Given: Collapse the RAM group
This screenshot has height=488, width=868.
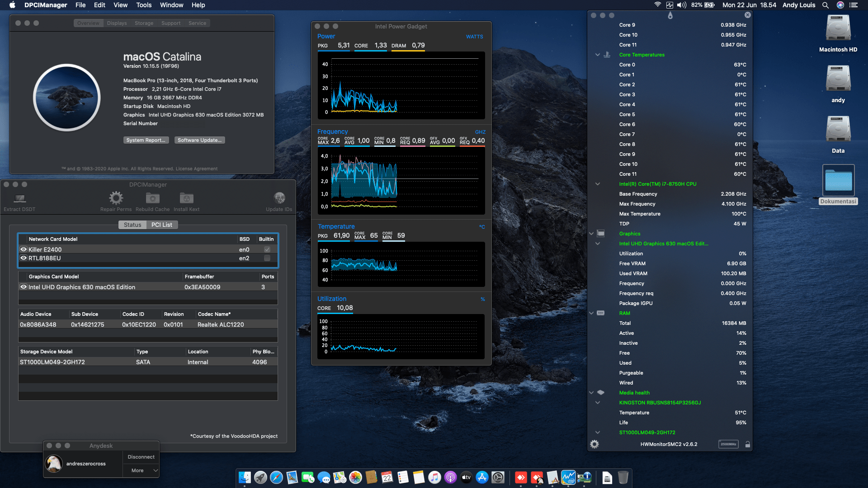Looking at the screenshot, I should 591,313.
